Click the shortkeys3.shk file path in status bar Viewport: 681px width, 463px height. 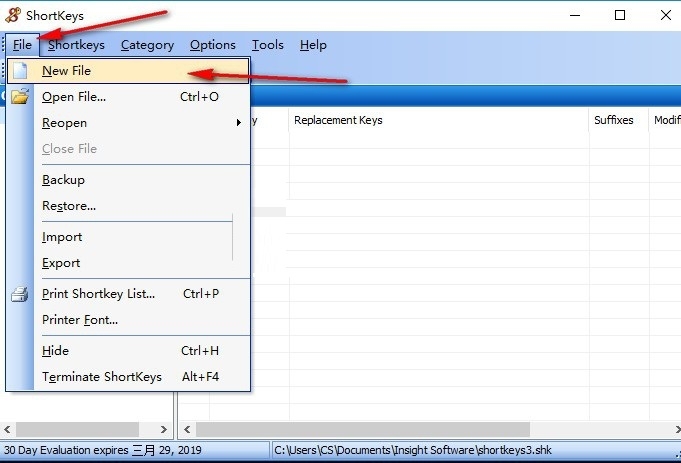[x=413, y=450]
